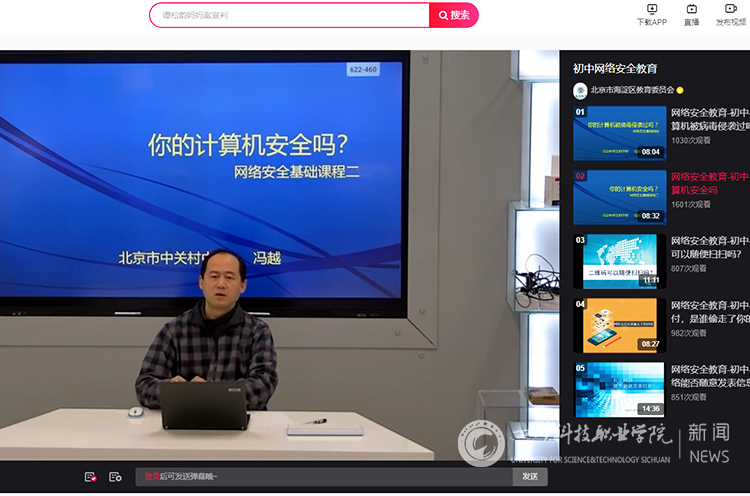750x496 pixels.
Task: Click the red 搜索 search button
Action: click(453, 15)
